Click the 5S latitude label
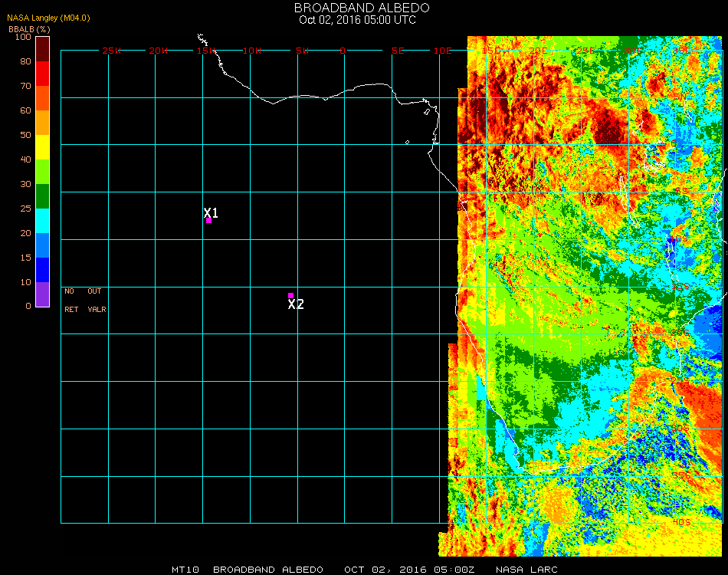728x575 pixels. (681, 192)
